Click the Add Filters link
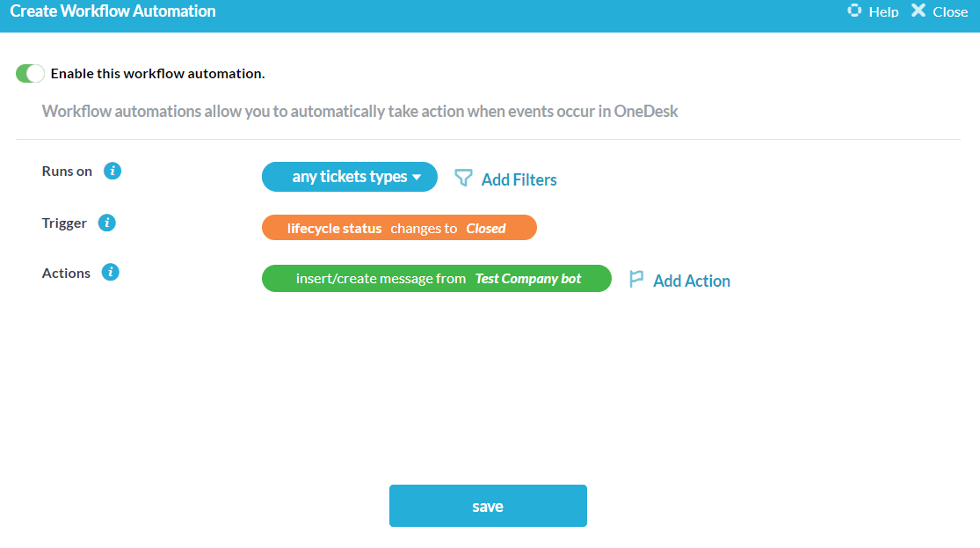The height and width of the screenshot is (548, 980). point(519,179)
